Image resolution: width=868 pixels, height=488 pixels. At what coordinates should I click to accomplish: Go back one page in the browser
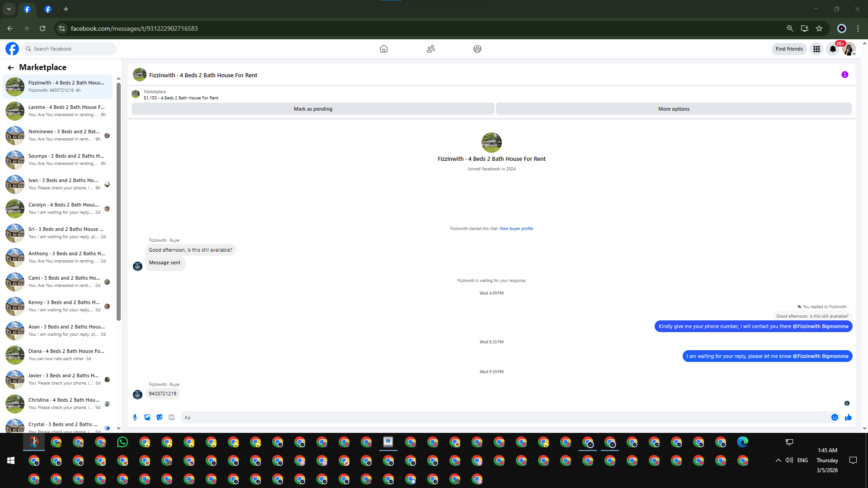tap(10, 28)
